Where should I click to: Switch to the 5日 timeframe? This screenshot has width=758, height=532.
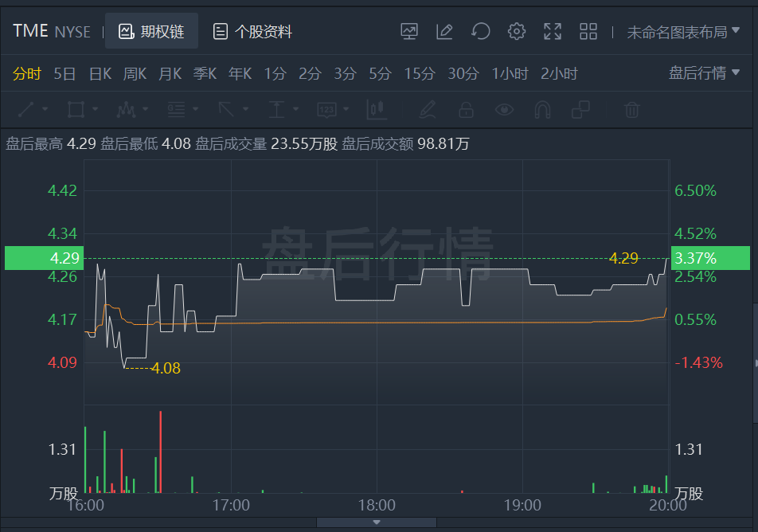tap(64, 73)
